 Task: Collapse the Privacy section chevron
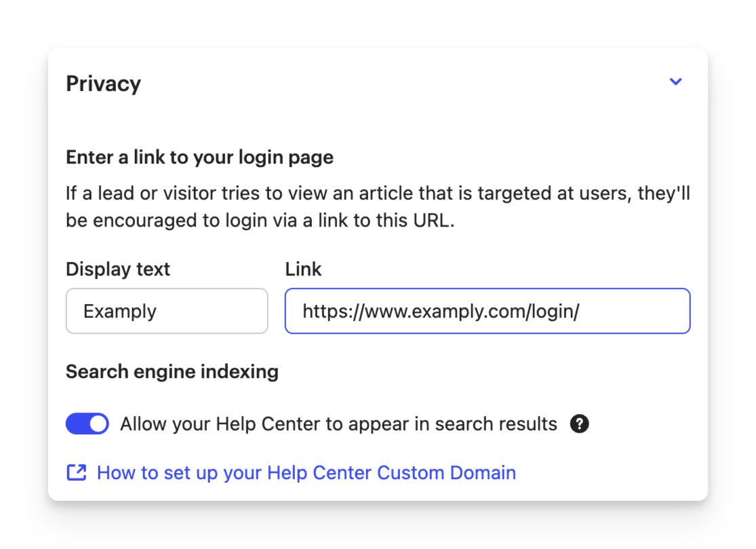click(x=675, y=82)
